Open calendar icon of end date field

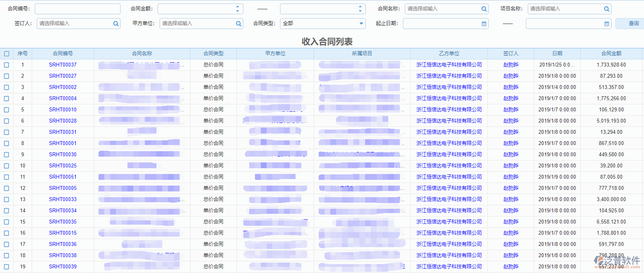(x=607, y=24)
